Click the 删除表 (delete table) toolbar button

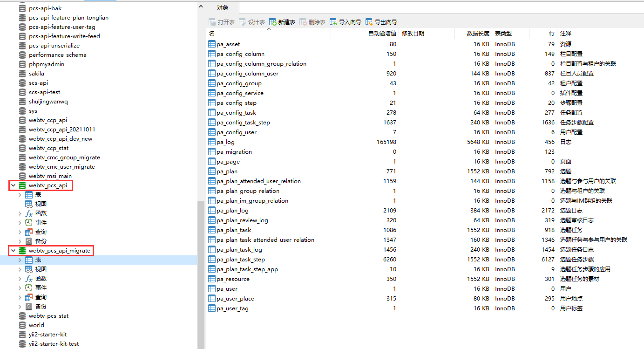point(312,22)
